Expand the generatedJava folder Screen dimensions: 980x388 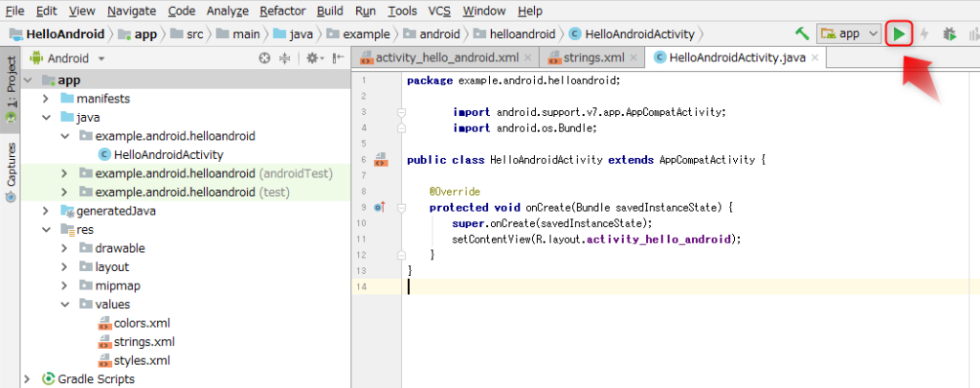click(x=46, y=211)
